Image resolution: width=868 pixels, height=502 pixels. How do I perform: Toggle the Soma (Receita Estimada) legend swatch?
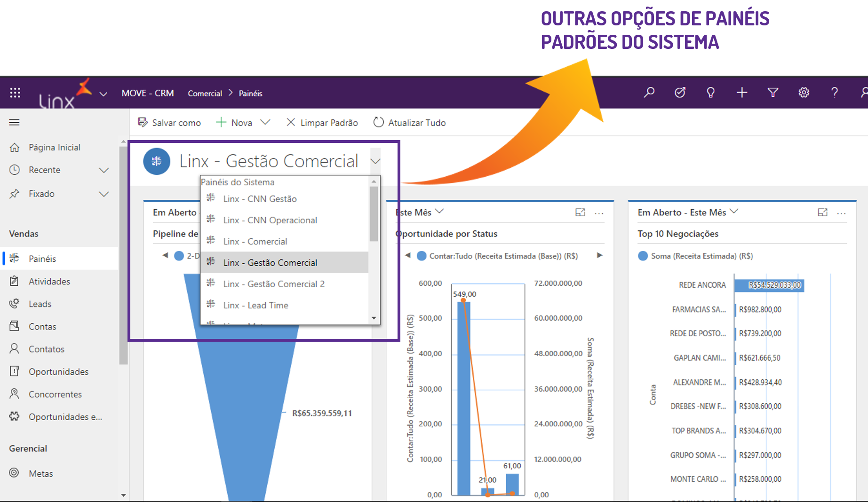643,256
